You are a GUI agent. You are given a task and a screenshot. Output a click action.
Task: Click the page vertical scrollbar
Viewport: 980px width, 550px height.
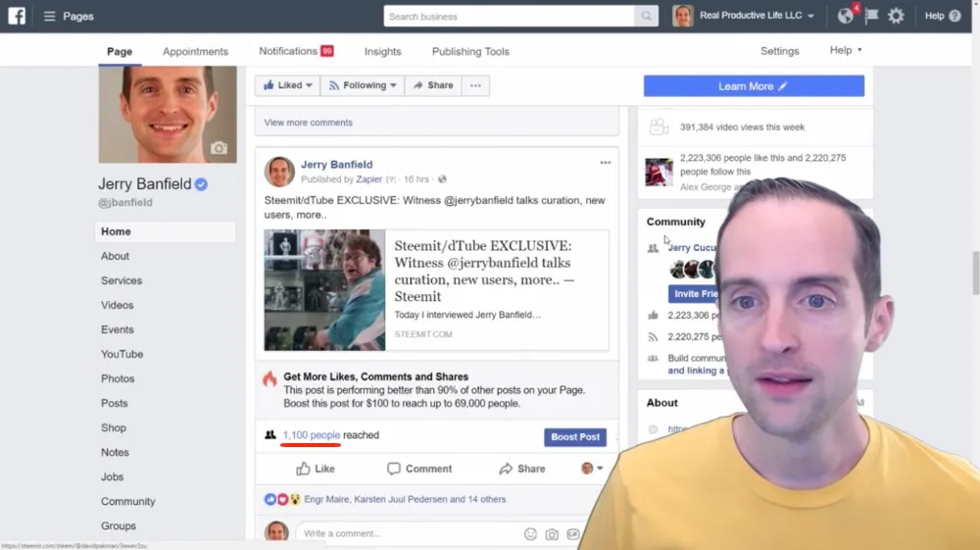(x=976, y=274)
